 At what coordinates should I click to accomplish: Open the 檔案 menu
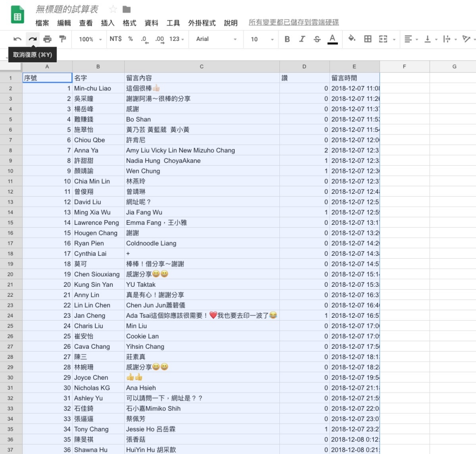(42, 23)
